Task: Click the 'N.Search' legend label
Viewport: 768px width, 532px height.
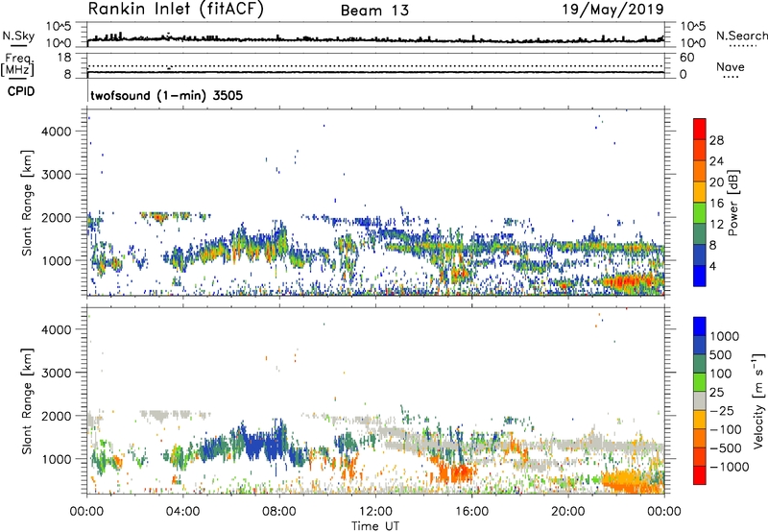Action: (742, 36)
